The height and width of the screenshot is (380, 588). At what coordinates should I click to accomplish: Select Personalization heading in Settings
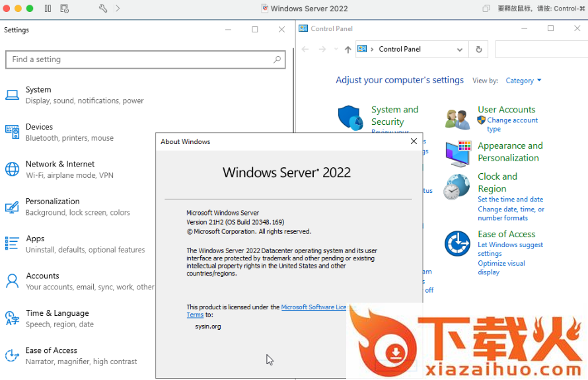52,201
